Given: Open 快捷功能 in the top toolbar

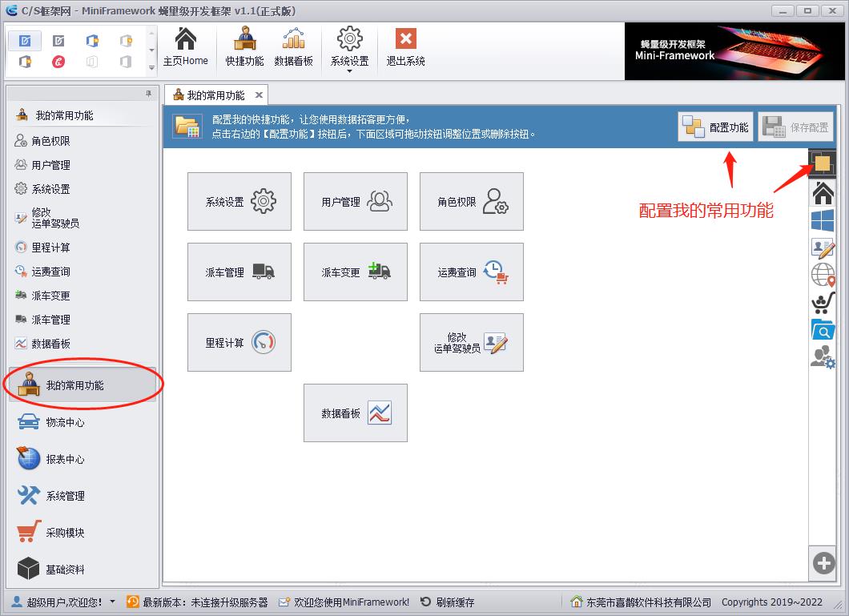Looking at the screenshot, I should coord(244,48).
